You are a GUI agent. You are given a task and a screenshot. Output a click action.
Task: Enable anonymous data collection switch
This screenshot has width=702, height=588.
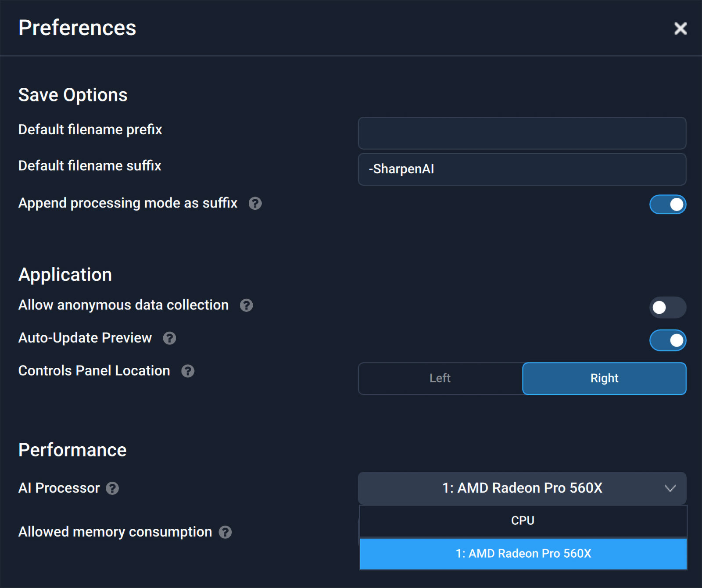[667, 308]
